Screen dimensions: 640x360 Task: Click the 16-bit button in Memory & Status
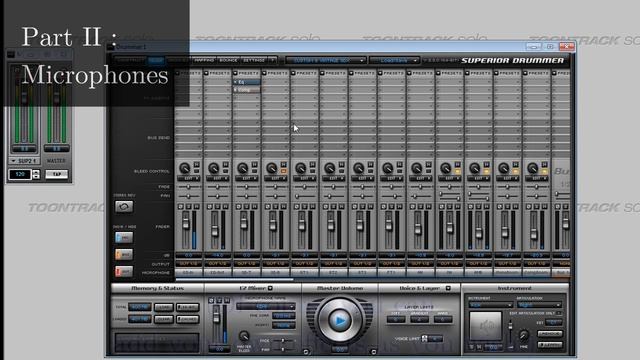click(187, 307)
